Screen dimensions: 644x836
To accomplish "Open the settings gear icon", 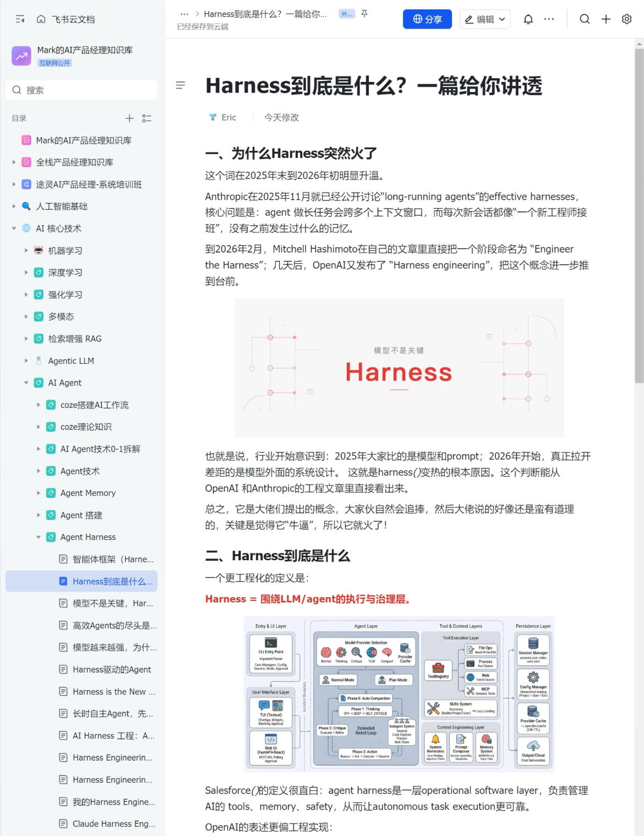I will [x=626, y=19].
